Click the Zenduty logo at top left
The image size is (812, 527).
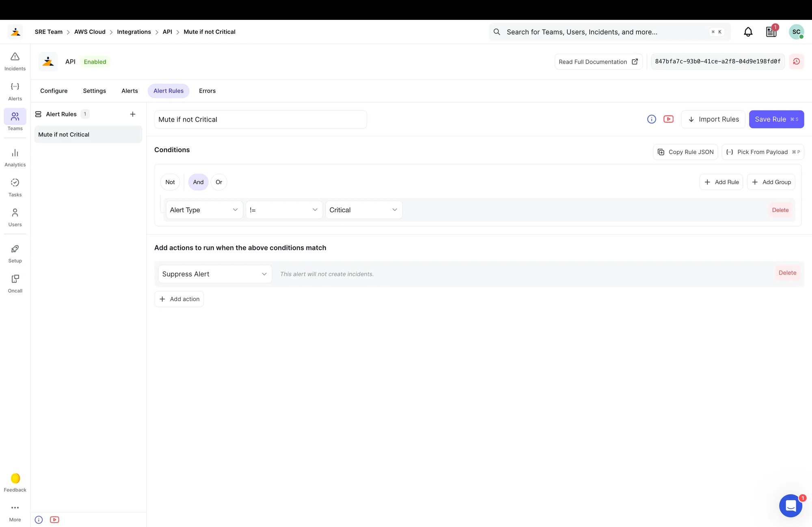coord(15,32)
